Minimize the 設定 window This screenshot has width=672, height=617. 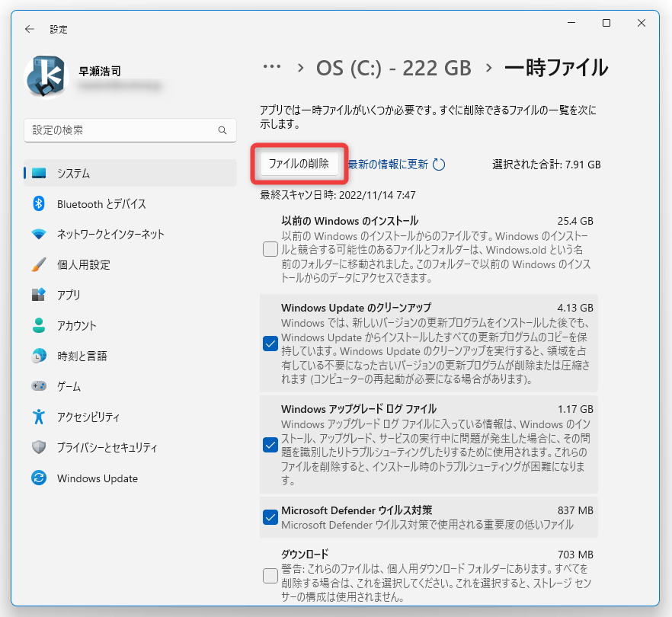[571, 23]
